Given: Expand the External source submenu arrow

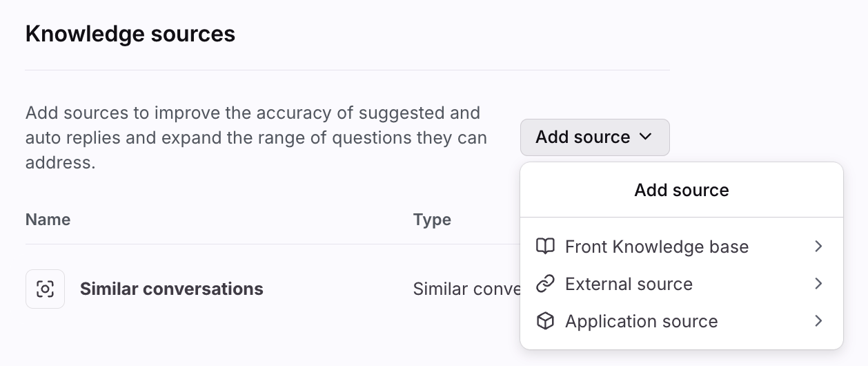Looking at the screenshot, I should (818, 284).
